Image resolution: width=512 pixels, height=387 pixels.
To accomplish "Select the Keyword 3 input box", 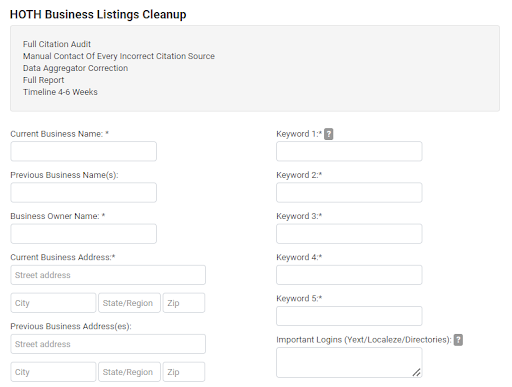I will 349,234.
